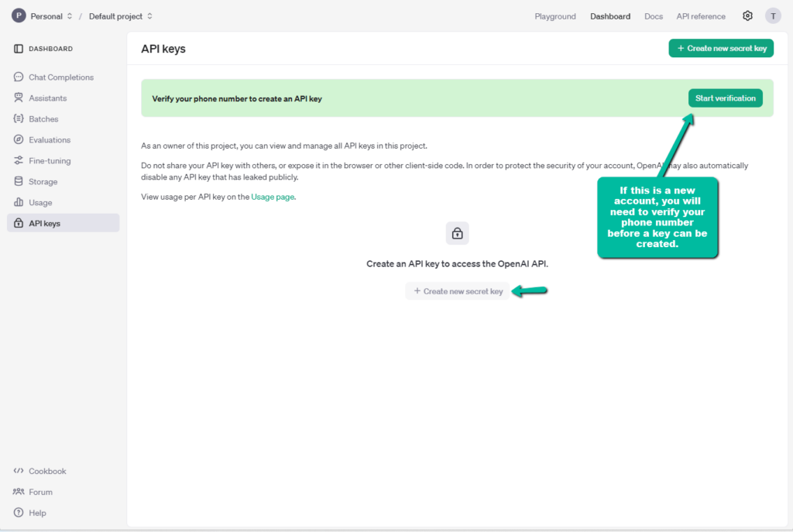Go to the Usage section in sidebar

tap(64, 202)
